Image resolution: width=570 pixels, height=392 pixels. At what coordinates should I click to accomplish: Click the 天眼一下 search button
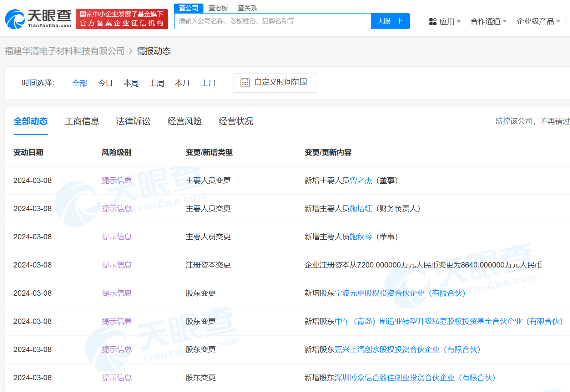[390, 21]
